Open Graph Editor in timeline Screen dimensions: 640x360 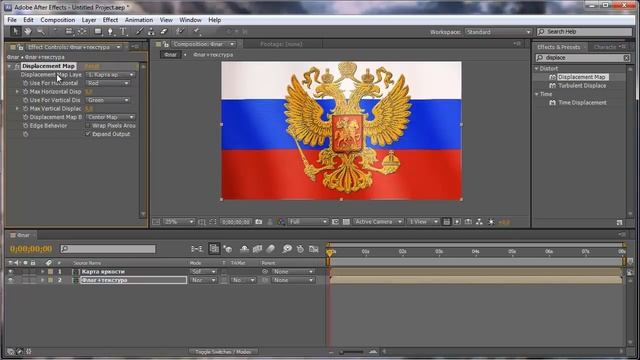[313, 249]
